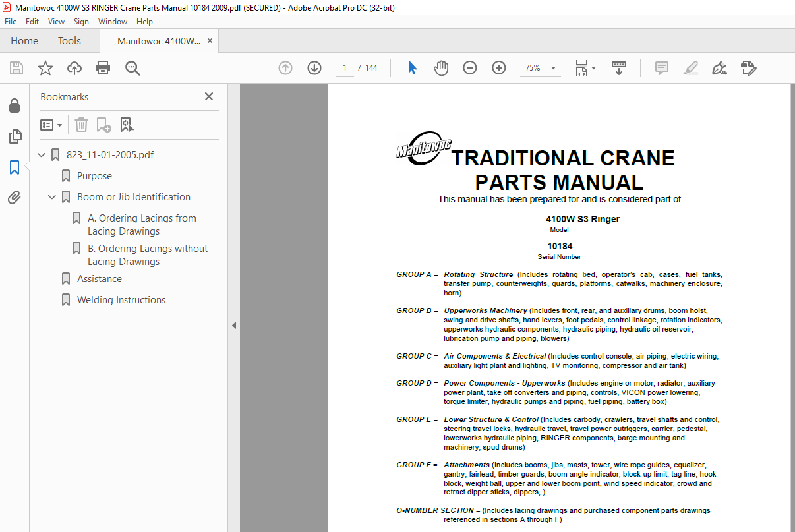Open the Help menu
This screenshot has width=795, height=532.
(144, 22)
